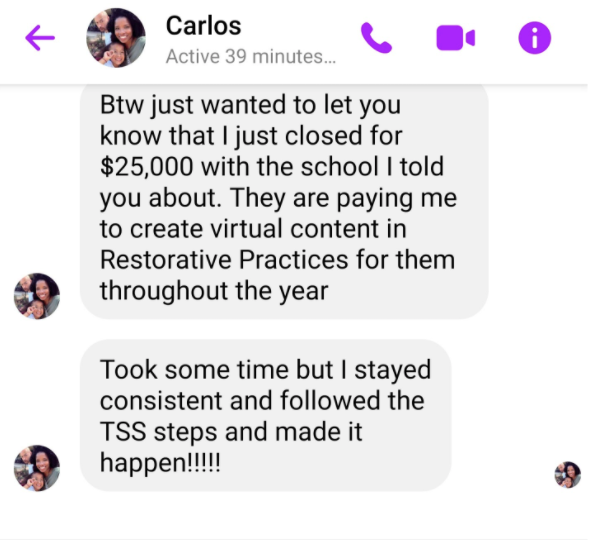Screen dimensions: 590x540
Task: Tap the contact name Carlos
Action: point(204,26)
